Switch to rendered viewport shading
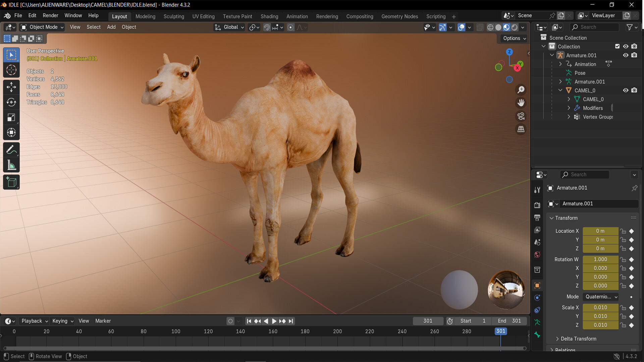644x362 pixels. pyautogui.click(x=515, y=27)
